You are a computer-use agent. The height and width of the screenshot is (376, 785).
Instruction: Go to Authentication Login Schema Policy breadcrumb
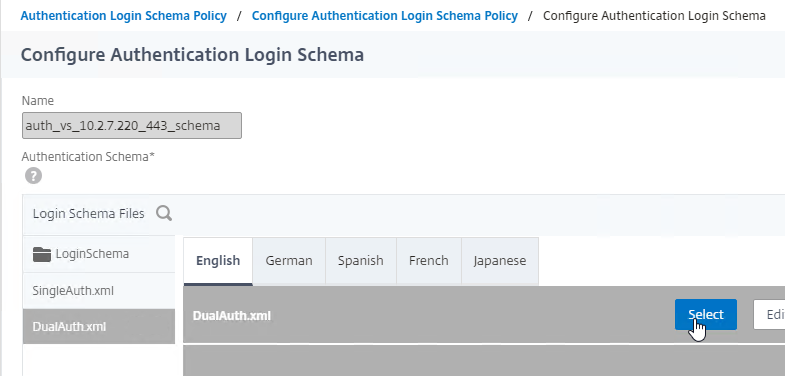point(124,16)
